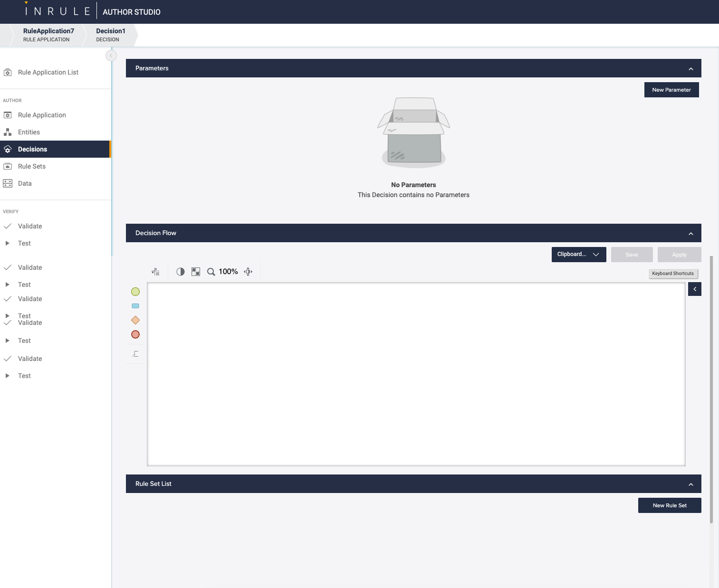This screenshot has height=588, width=719.
Task: Toggle the snap alignment grid icon
Action: pos(155,272)
